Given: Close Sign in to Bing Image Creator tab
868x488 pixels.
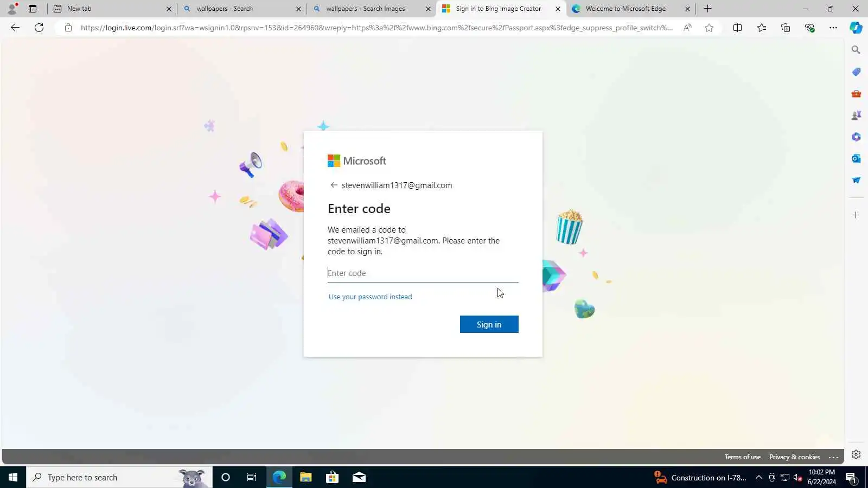Looking at the screenshot, I should (558, 9).
